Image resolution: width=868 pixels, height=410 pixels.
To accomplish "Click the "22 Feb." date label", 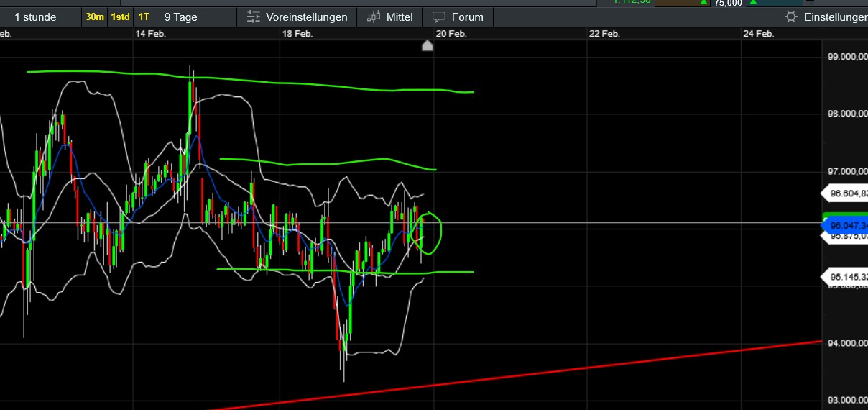I will click(x=604, y=34).
